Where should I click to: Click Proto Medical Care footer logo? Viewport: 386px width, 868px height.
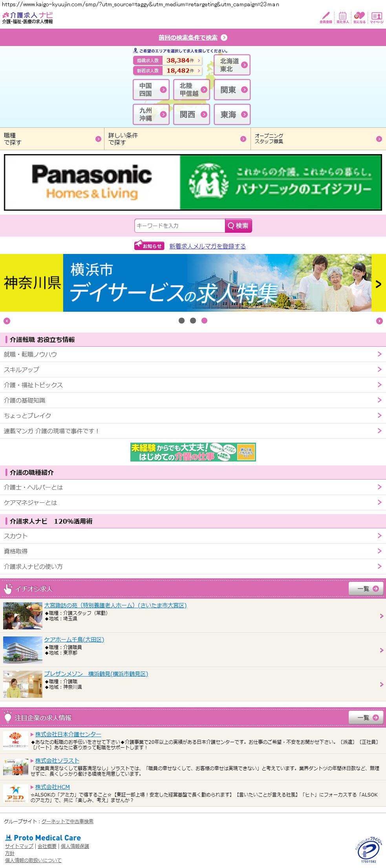[x=43, y=838]
